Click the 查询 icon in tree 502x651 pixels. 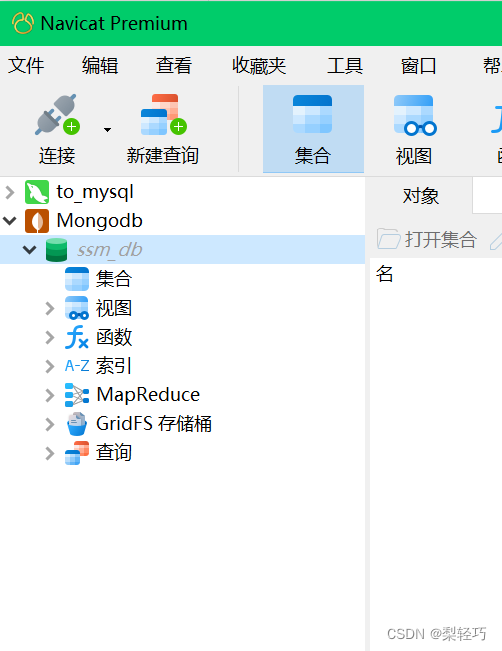pos(77,453)
